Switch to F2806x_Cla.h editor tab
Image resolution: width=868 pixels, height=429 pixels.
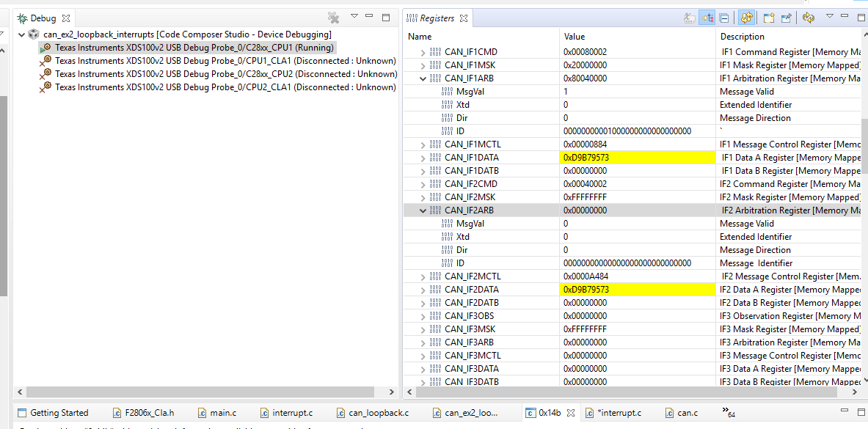pyautogui.click(x=143, y=412)
